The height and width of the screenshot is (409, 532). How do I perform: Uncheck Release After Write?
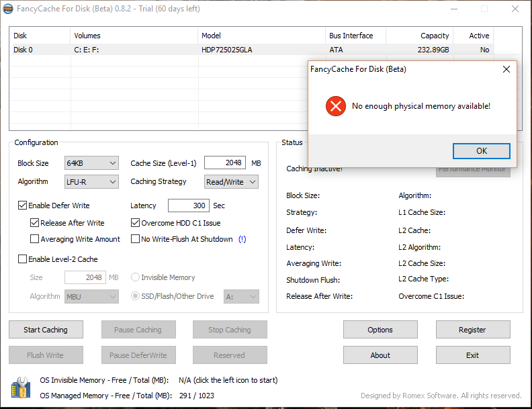tap(35, 223)
